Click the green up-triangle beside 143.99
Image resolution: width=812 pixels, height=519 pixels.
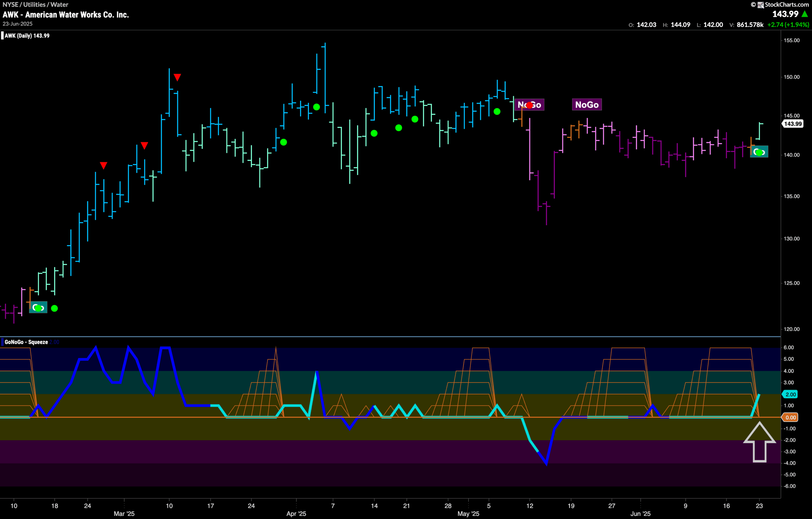[x=805, y=14]
